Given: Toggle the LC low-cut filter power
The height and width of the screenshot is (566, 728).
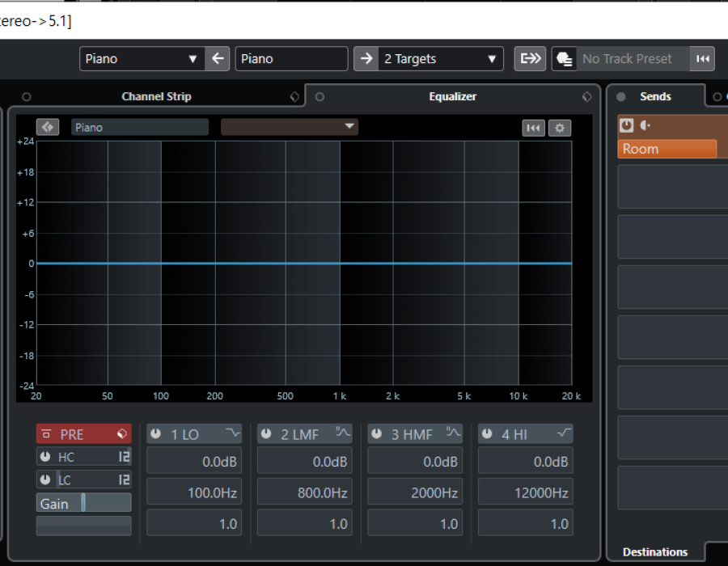Looking at the screenshot, I should [x=45, y=479].
